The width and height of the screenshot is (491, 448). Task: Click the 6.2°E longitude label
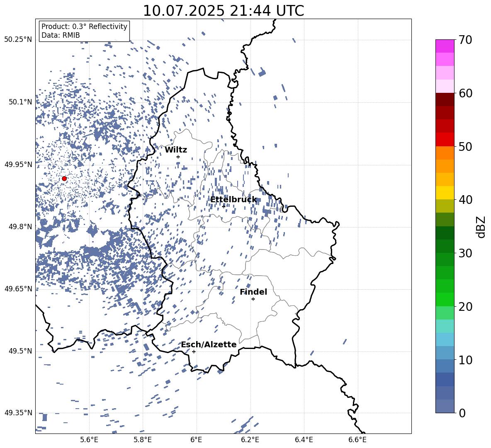(250, 440)
